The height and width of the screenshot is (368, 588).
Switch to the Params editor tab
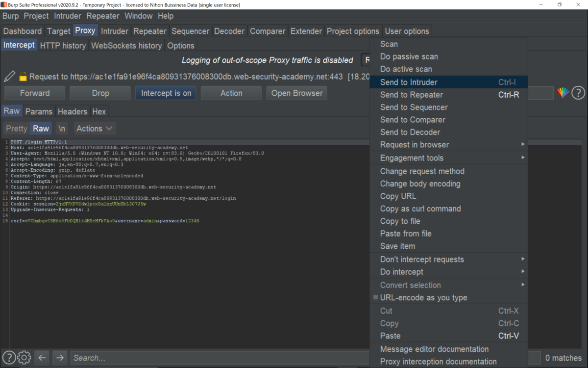(x=39, y=111)
